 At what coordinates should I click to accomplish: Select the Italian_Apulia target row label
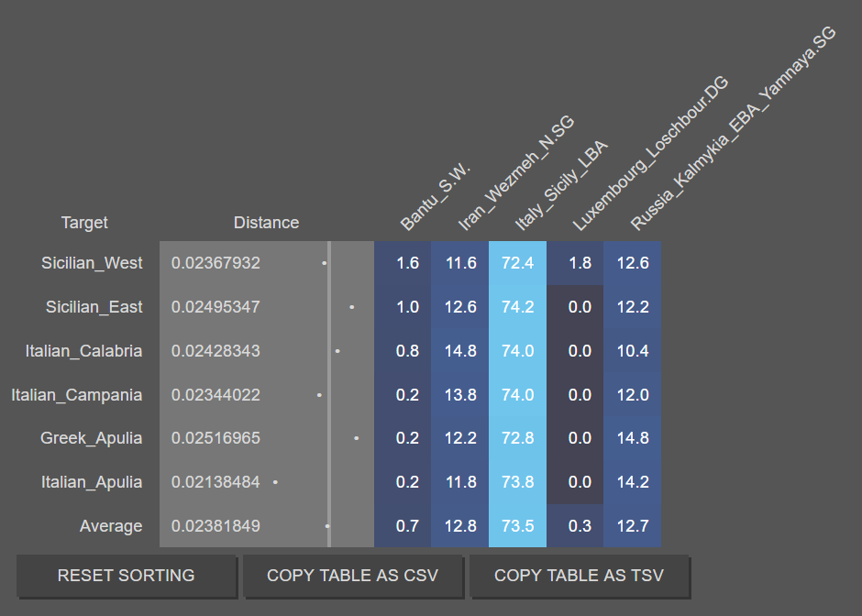point(92,482)
